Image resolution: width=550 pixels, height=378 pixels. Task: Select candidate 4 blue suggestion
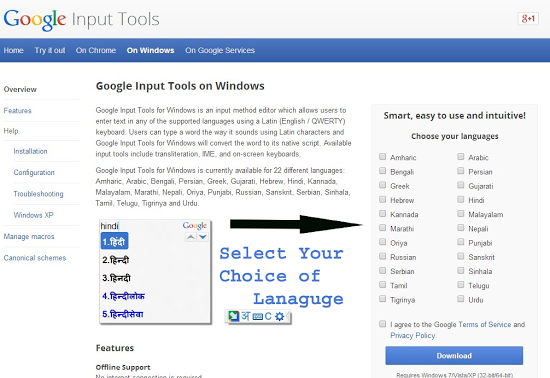click(123, 296)
